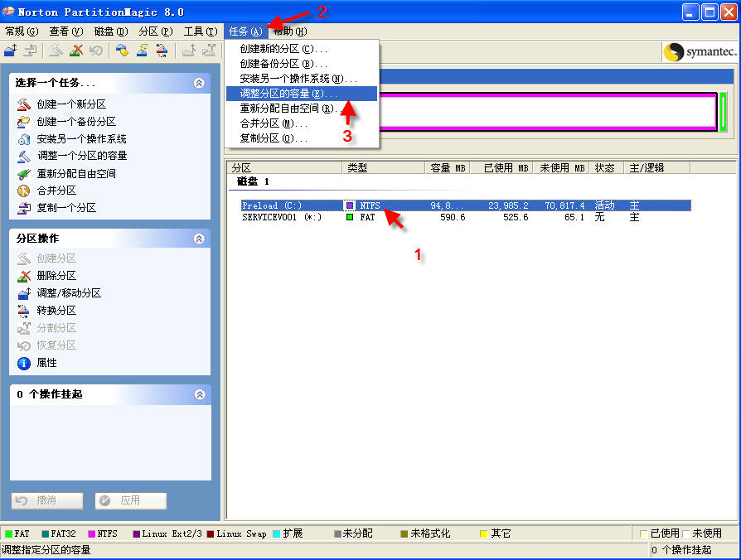Click the yellow 其它 legend swatch
The image size is (741, 560).
tap(483, 533)
